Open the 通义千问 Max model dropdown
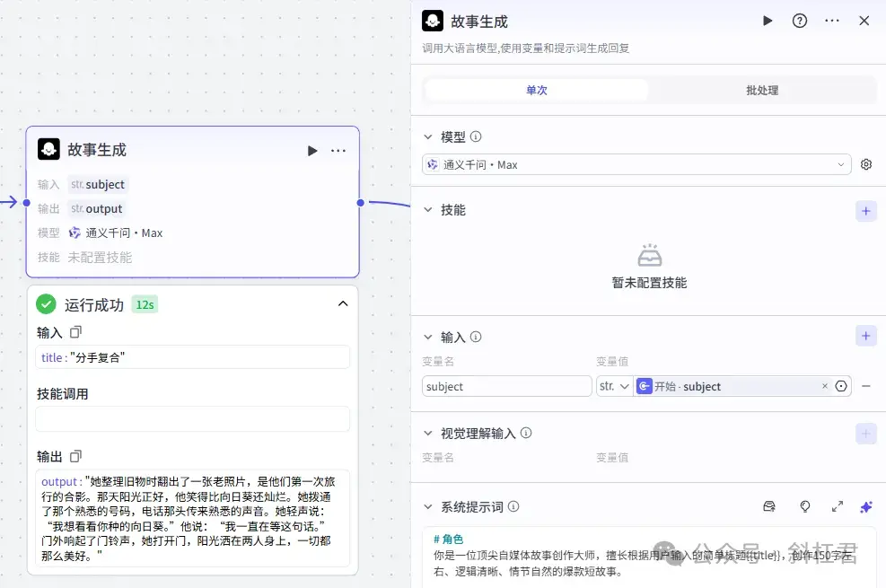This screenshot has height=588, width=886. [x=636, y=164]
